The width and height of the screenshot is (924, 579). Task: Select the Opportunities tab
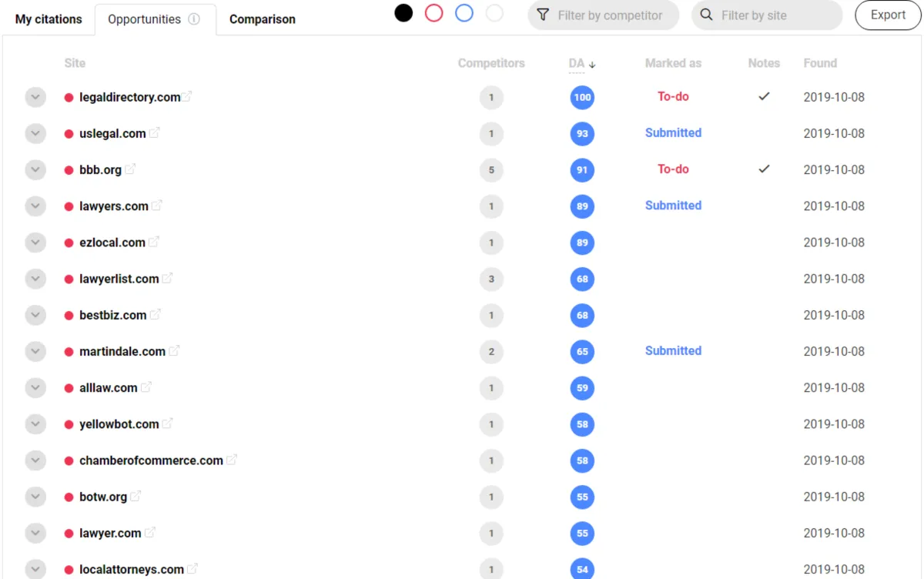point(155,19)
